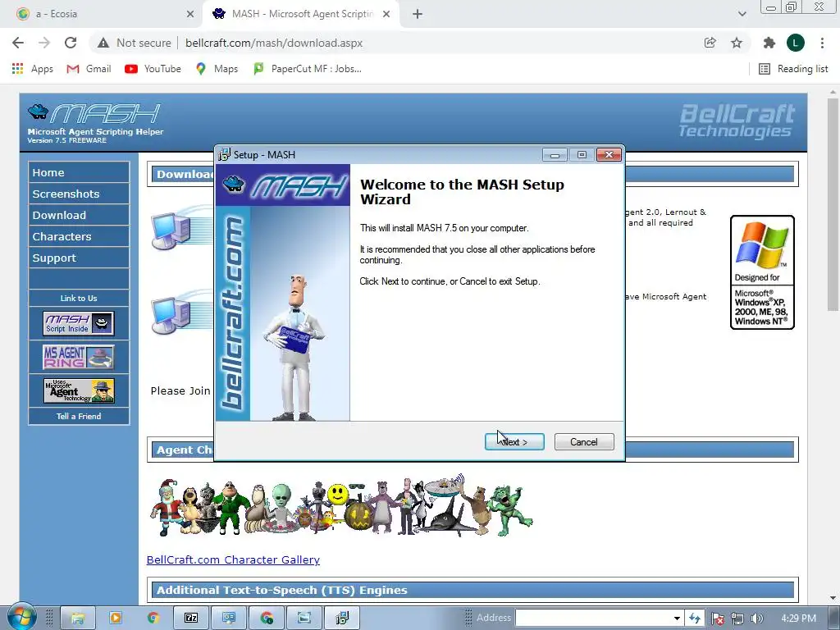This screenshot has height=630, width=840.
Task: Open the Chrome extensions puzzle menu
Action: 769,43
